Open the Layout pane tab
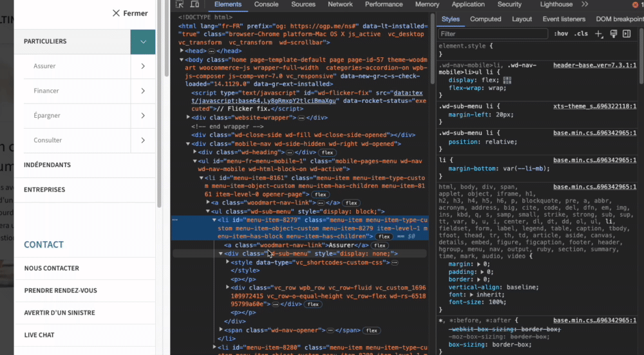644x355 pixels. coord(522,19)
